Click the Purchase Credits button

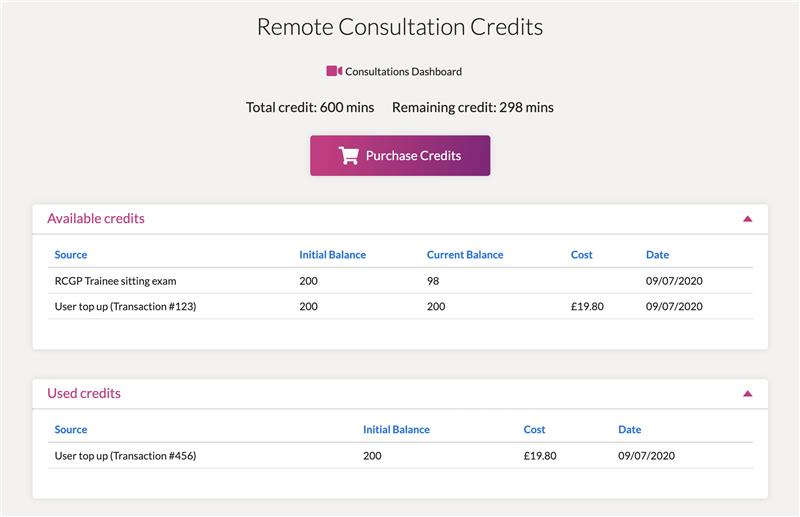(x=400, y=156)
